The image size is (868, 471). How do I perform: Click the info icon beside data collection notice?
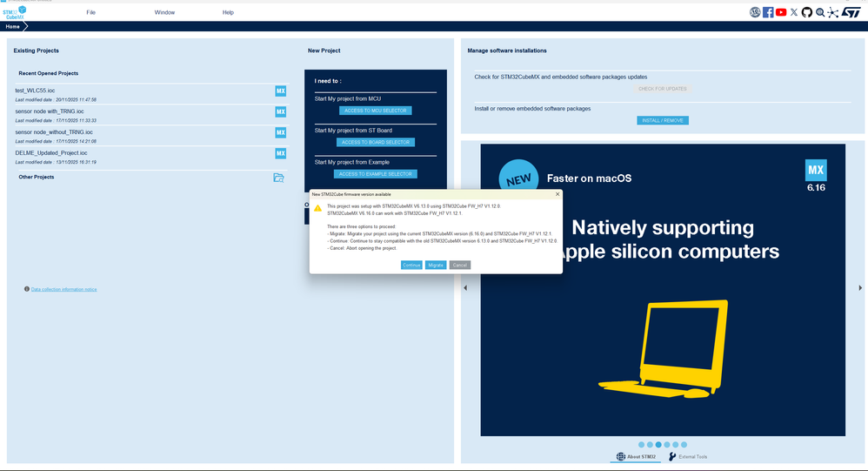27,289
